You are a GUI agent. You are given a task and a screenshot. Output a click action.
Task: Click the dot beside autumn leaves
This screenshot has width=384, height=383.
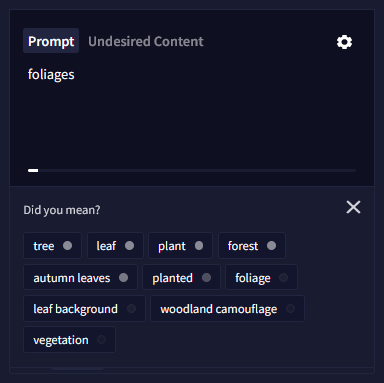[x=123, y=277]
